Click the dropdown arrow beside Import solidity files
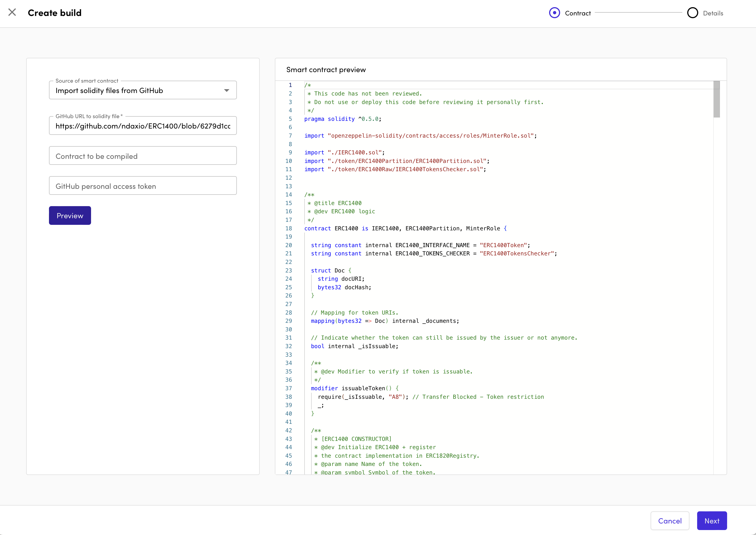Screen dimensions: 756x535 click(x=226, y=91)
